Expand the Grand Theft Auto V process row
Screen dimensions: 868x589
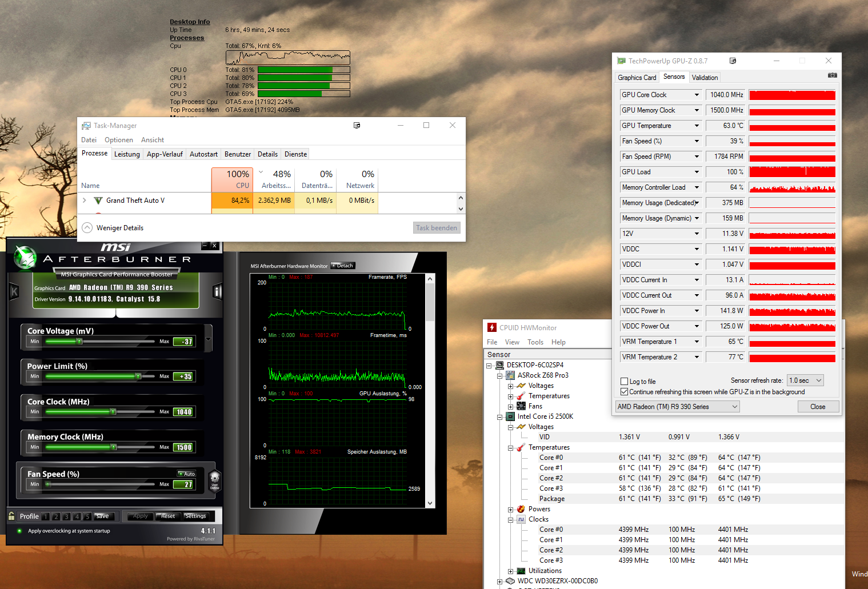coord(85,201)
